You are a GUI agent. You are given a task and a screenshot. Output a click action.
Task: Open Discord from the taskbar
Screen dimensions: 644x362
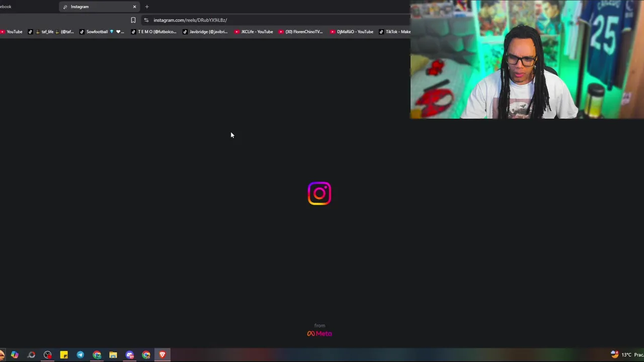tap(129, 355)
